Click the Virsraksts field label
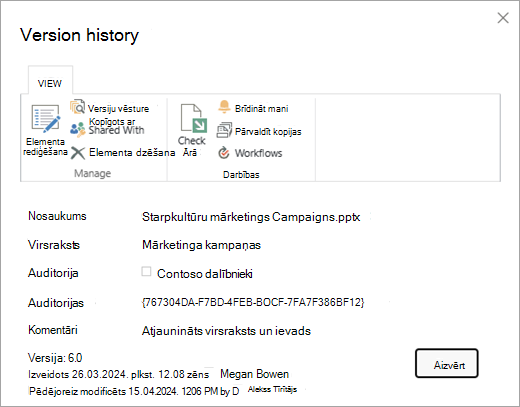The height and width of the screenshot is (407, 520). 54,245
